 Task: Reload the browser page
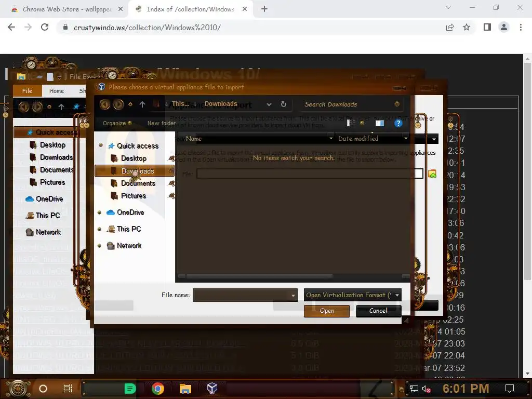click(45, 27)
